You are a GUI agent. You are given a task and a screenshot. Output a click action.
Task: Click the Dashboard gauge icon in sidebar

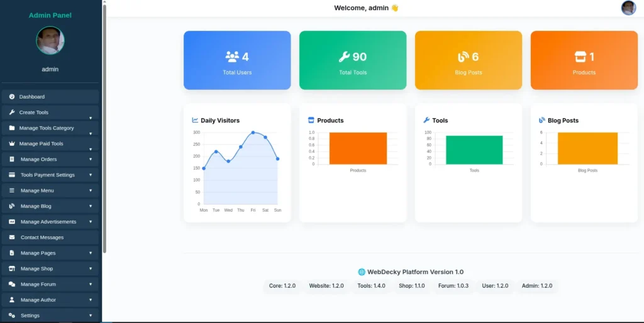click(12, 97)
